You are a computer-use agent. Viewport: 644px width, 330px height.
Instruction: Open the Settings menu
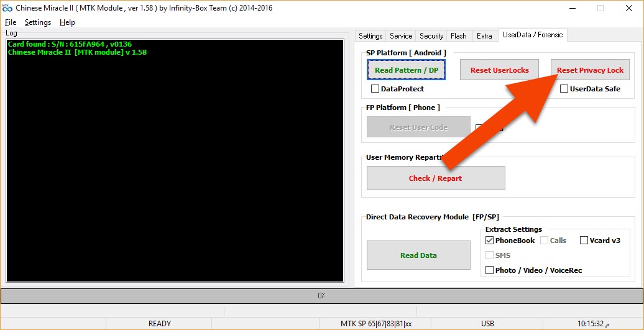(x=38, y=22)
